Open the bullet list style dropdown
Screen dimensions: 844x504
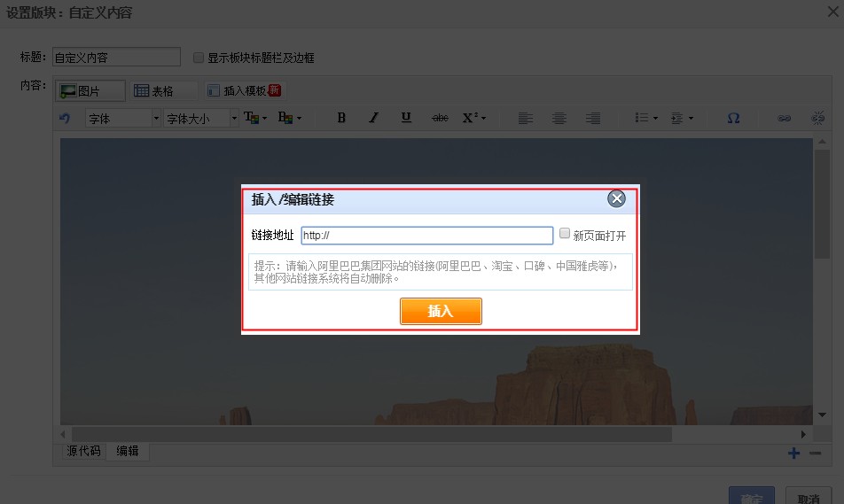click(x=646, y=118)
